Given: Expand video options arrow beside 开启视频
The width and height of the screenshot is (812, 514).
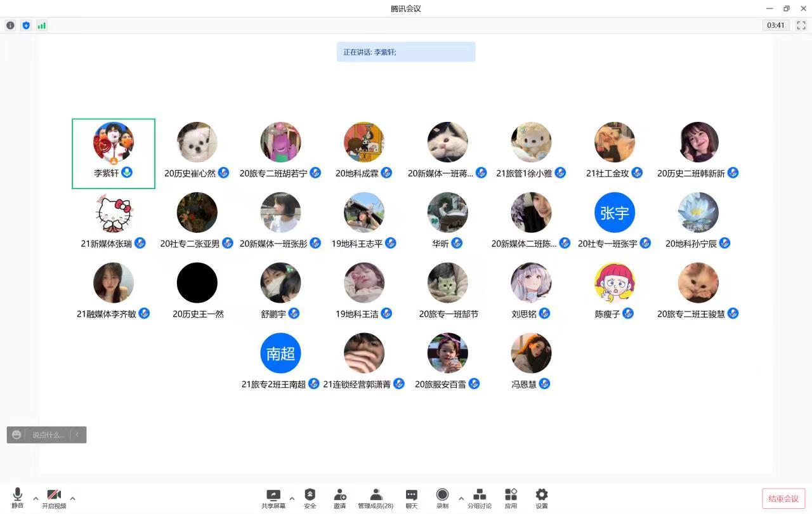Looking at the screenshot, I should [73, 498].
